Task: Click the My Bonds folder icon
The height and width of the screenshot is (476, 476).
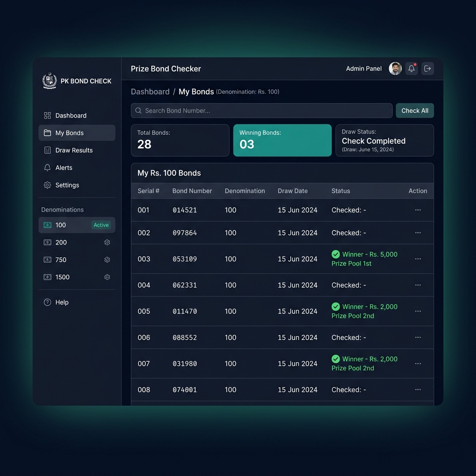Action: (47, 133)
